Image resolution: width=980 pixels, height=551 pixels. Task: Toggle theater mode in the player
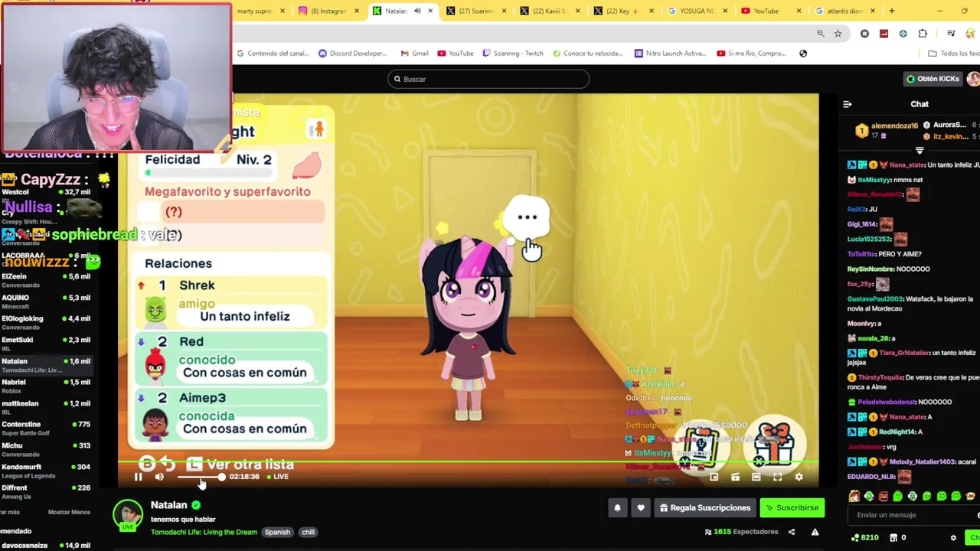click(x=756, y=477)
